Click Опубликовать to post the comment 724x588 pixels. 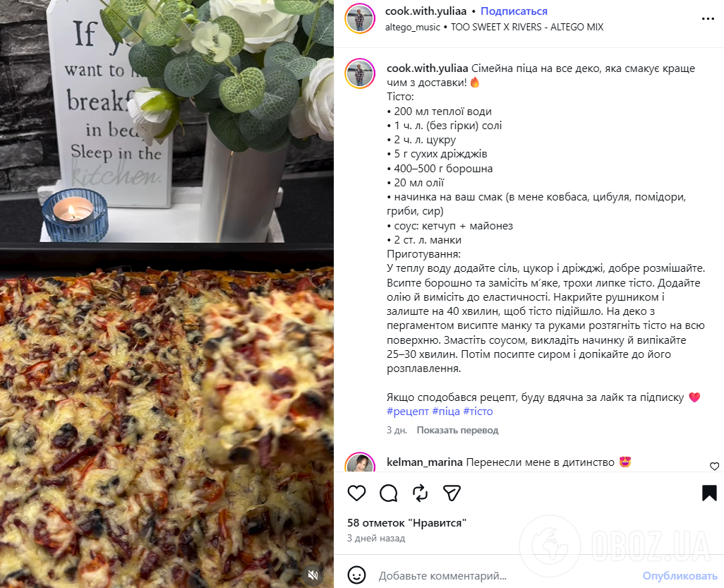pyautogui.click(x=680, y=576)
